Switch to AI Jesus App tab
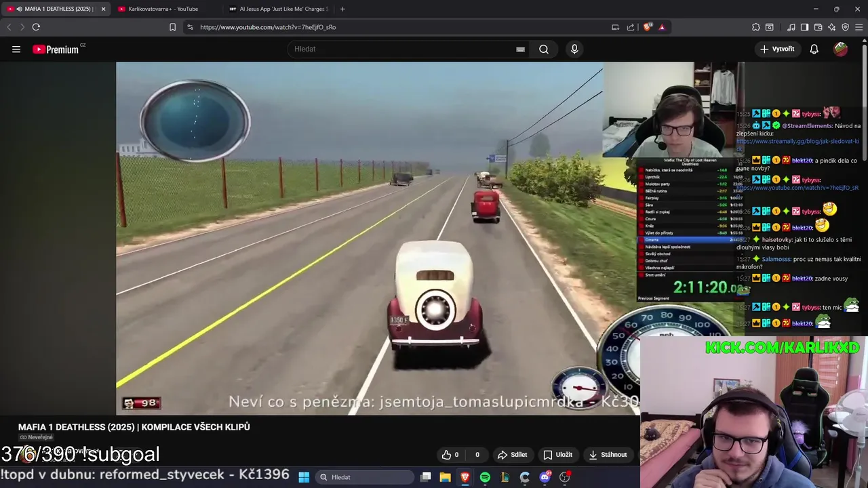The width and height of the screenshot is (868, 488). click(x=278, y=9)
